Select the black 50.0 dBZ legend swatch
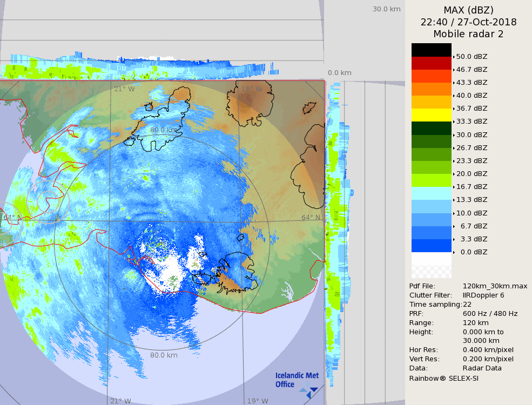 click(431, 50)
